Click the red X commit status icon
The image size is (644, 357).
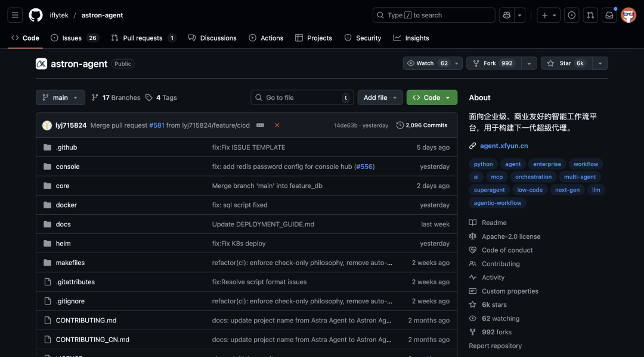(x=277, y=125)
